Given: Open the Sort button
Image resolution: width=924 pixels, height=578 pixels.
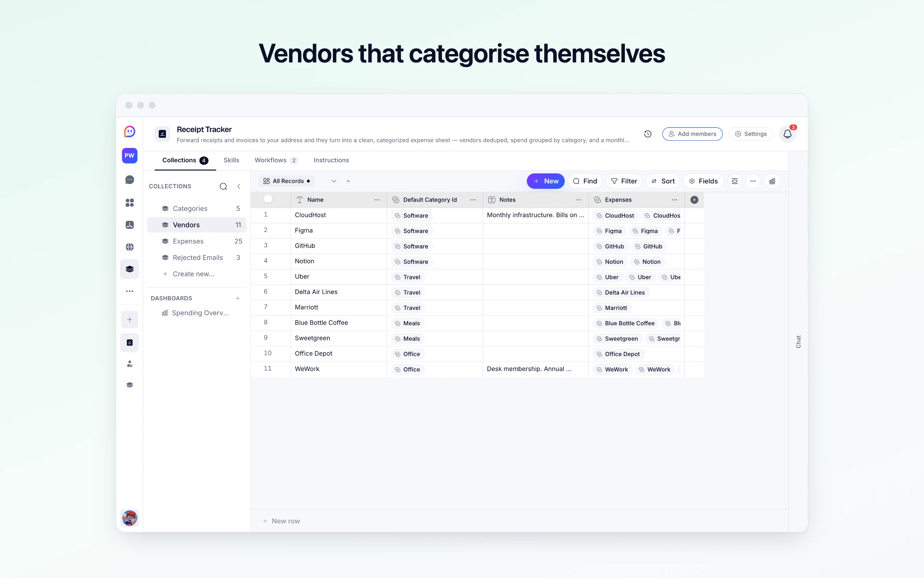Looking at the screenshot, I should [663, 181].
